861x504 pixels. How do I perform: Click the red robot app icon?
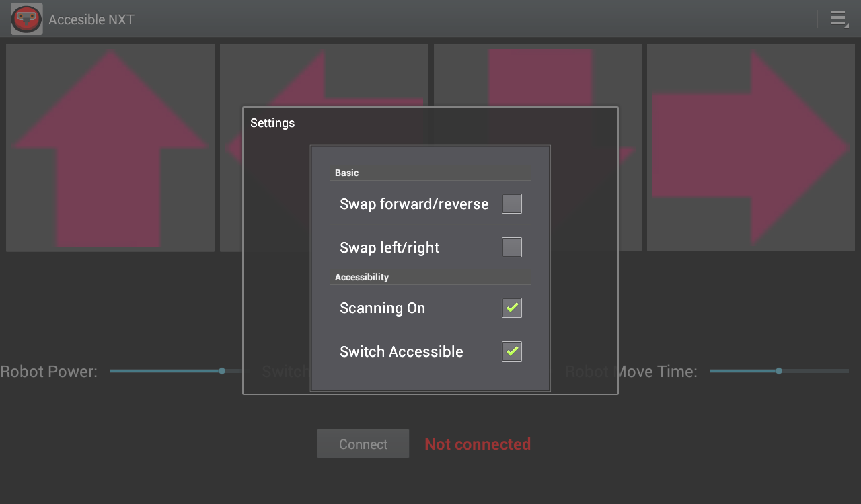[x=27, y=19]
